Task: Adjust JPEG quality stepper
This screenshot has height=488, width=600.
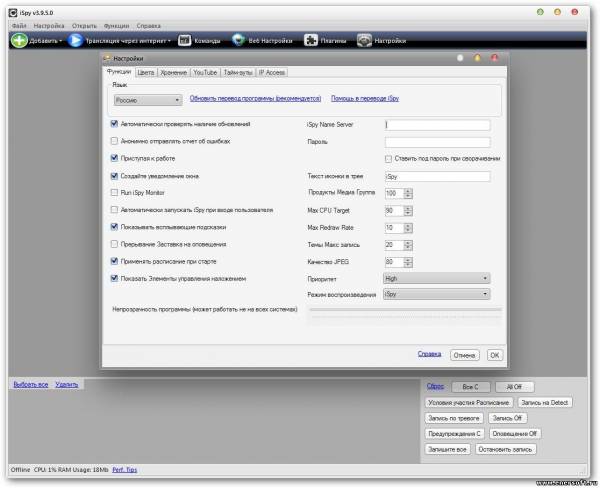Action: (x=408, y=262)
